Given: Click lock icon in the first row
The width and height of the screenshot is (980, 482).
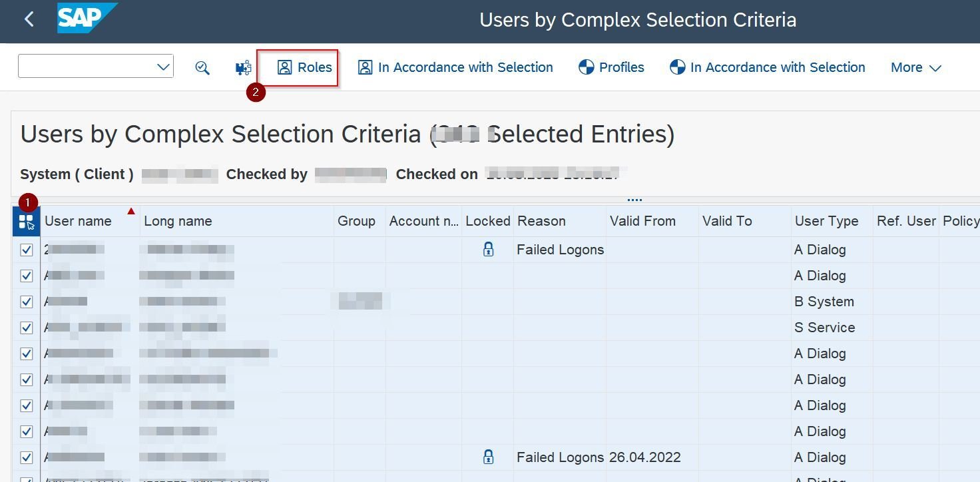Looking at the screenshot, I should [x=488, y=250].
